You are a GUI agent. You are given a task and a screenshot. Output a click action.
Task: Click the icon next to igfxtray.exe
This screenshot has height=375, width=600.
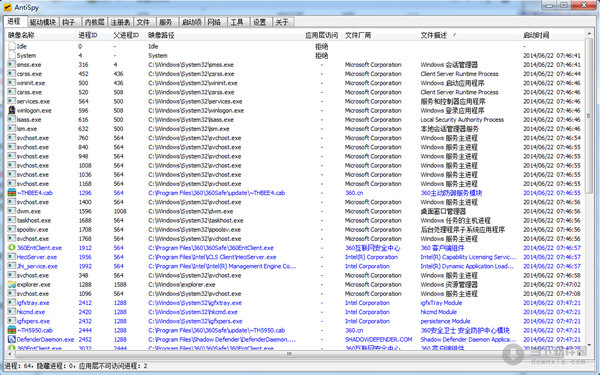coord(12,303)
